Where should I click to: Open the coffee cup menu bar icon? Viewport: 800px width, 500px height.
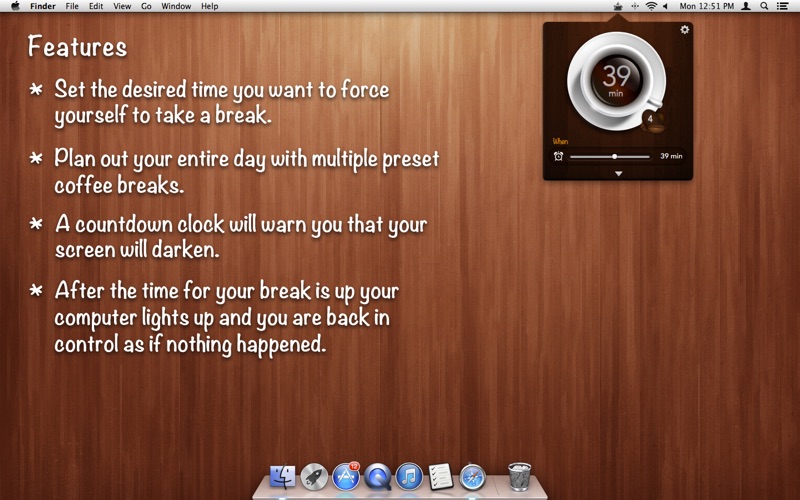pyautogui.click(x=618, y=7)
